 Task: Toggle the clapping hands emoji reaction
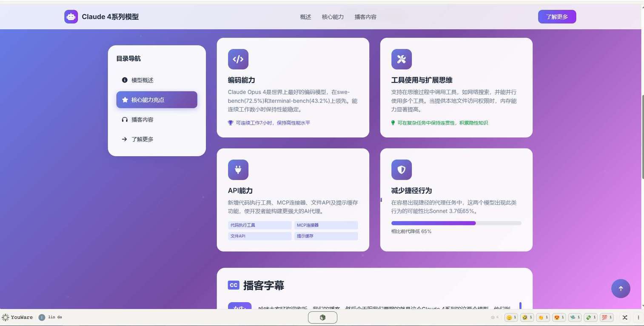point(543,317)
